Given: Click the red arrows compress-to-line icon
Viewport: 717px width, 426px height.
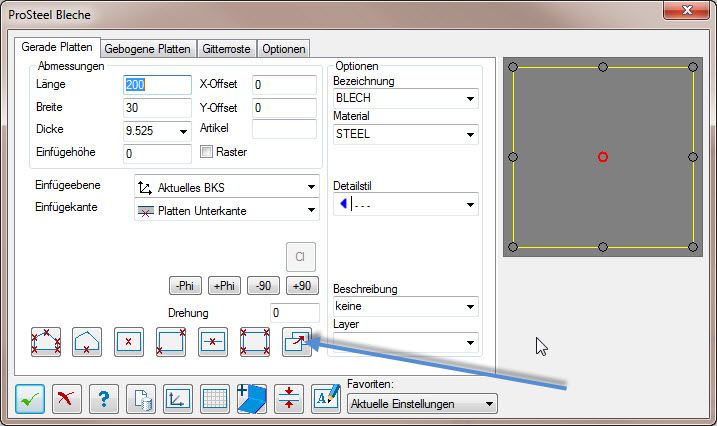Looking at the screenshot, I should pyautogui.click(x=289, y=399).
